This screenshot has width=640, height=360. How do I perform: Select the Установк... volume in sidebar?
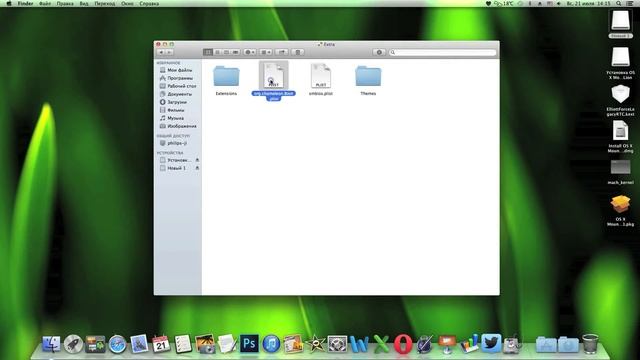pyautogui.click(x=175, y=160)
